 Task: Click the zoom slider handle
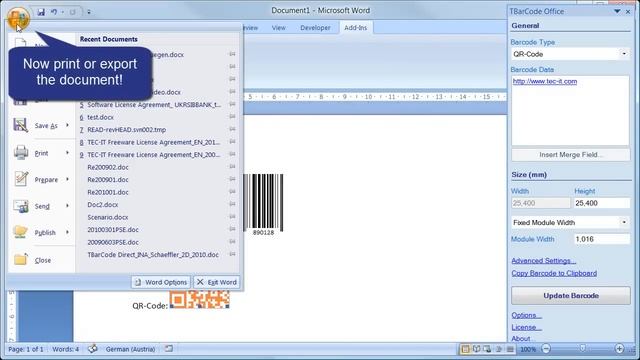[582, 348]
